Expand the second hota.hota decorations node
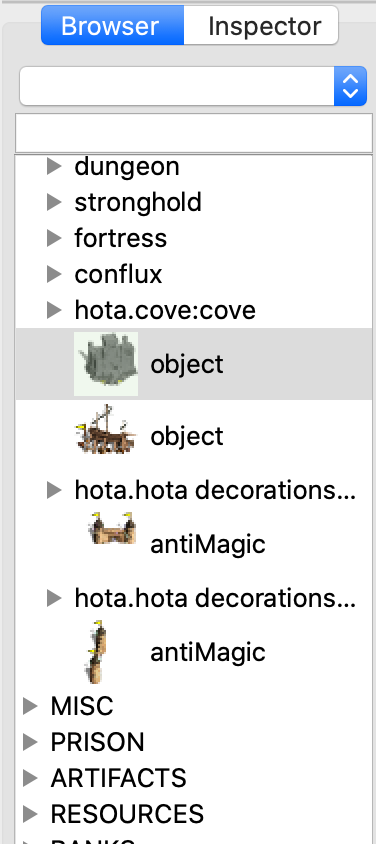The image size is (376, 844). point(54,597)
